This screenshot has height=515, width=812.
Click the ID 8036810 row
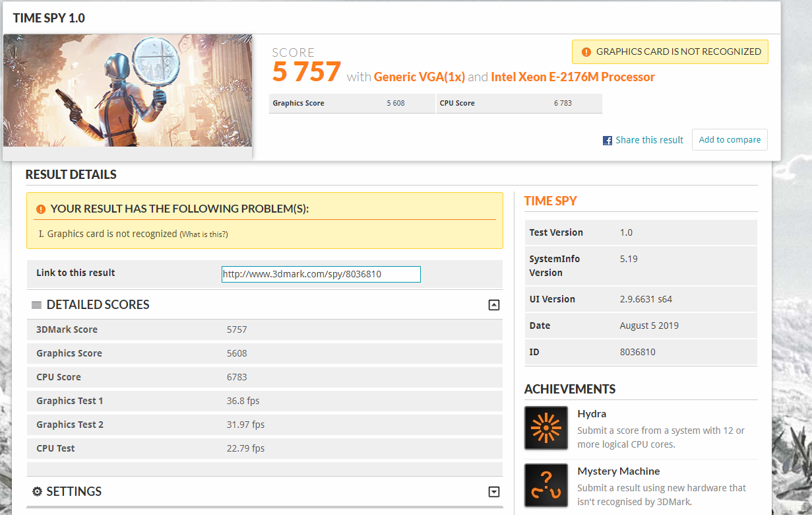[640, 352]
